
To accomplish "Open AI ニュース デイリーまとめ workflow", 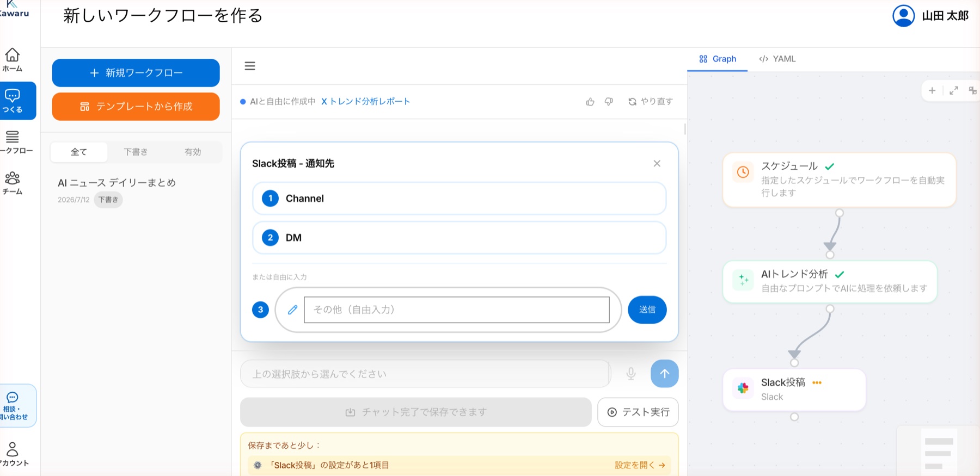I will pyautogui.click(x=117, y=183).
